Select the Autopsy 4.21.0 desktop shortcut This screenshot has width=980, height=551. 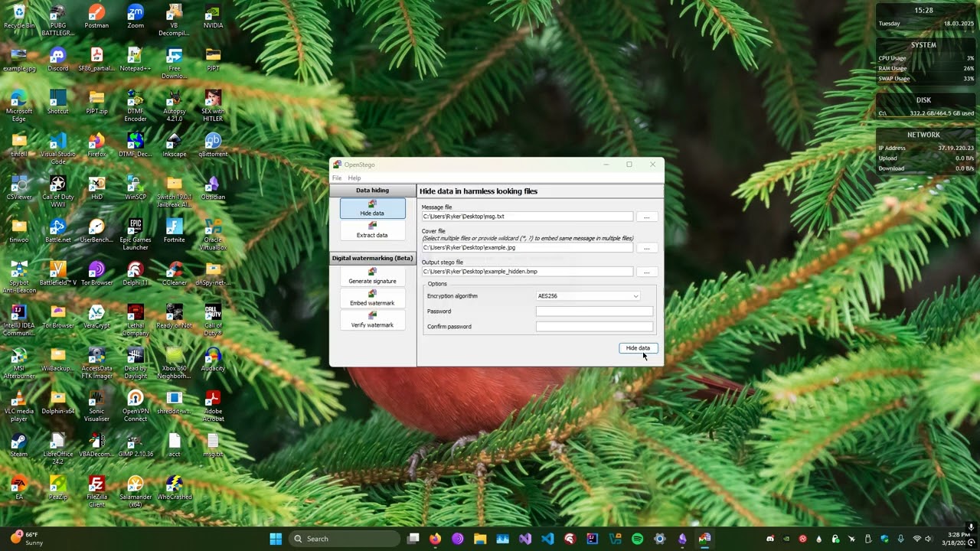click(175, 106)
